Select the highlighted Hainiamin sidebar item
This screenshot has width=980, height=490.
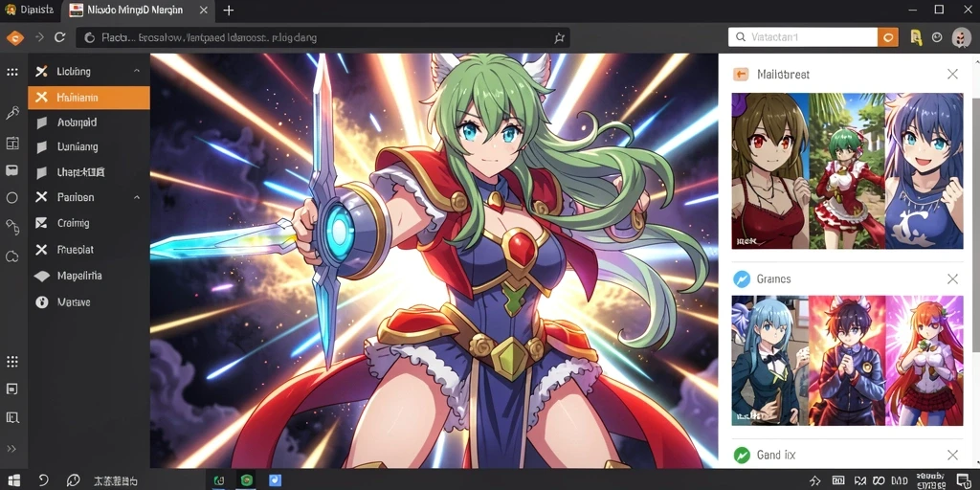tap(89, 98)
